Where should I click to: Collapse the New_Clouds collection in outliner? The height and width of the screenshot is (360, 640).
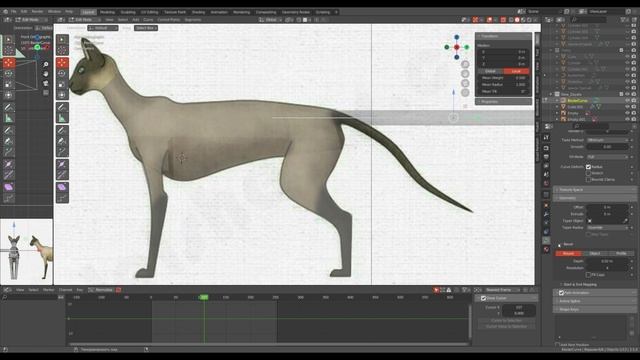pyautogui.click(x=551, y=94)
